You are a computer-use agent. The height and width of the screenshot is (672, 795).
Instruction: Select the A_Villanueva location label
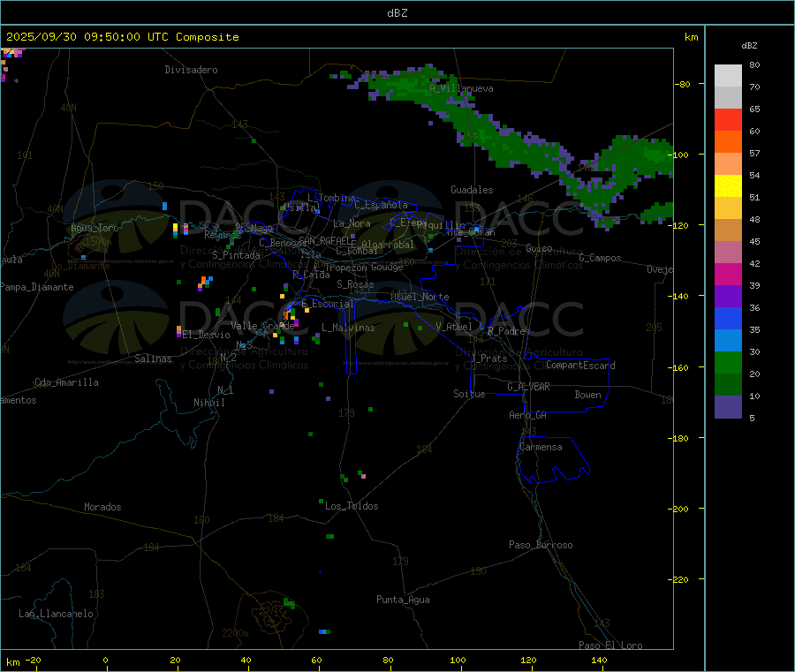pyautogui.click(x=461, y=88)
